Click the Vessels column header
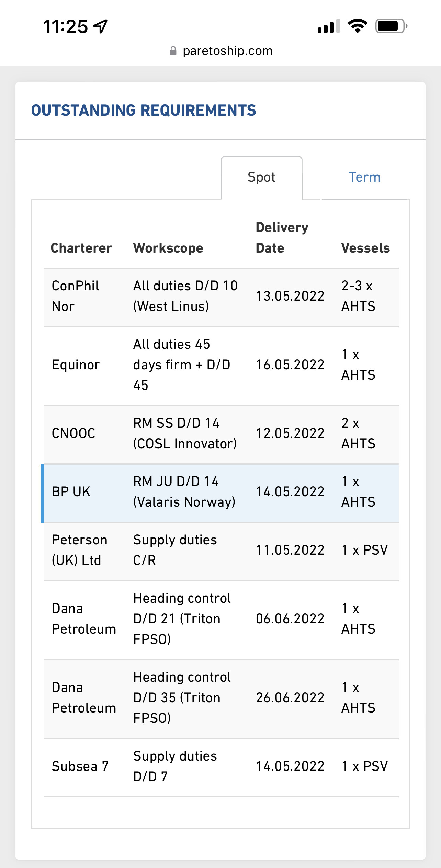441x868 pixels. tap(365, 248)
